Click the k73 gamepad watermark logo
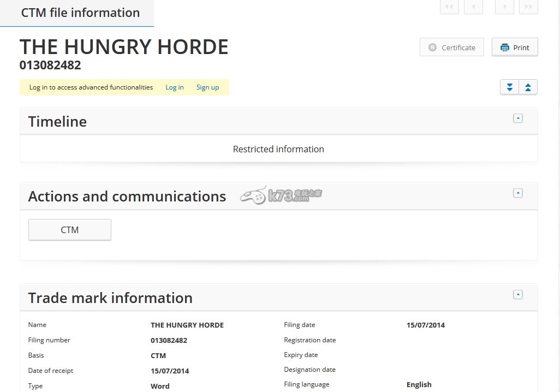 point(253,195)
